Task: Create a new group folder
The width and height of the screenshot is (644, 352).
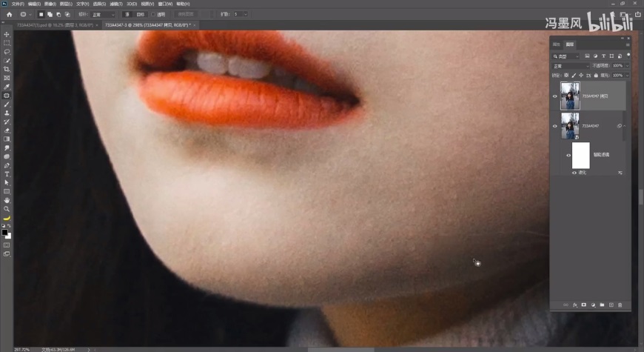Action: (x=602, y=305)
